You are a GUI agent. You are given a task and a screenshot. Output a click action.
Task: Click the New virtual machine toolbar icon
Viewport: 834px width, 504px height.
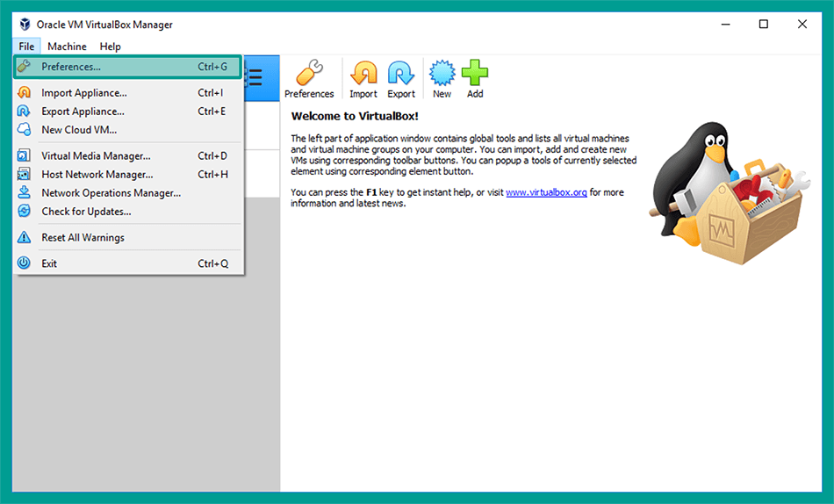tap(442, 79)
